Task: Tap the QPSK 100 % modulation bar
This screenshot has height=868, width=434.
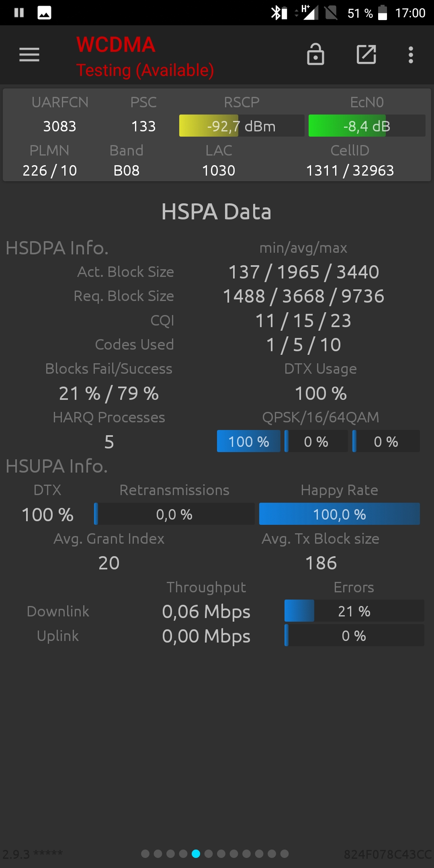Action: [249, 442]
